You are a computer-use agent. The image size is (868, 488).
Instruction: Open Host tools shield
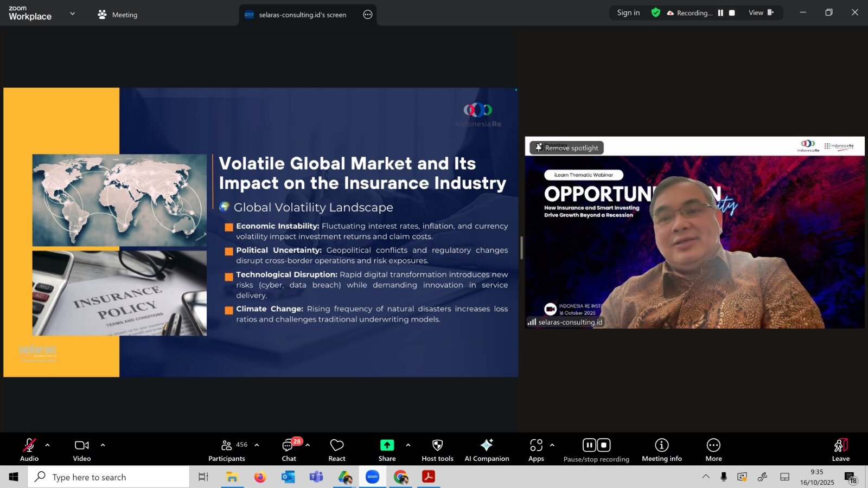(437, 450)
